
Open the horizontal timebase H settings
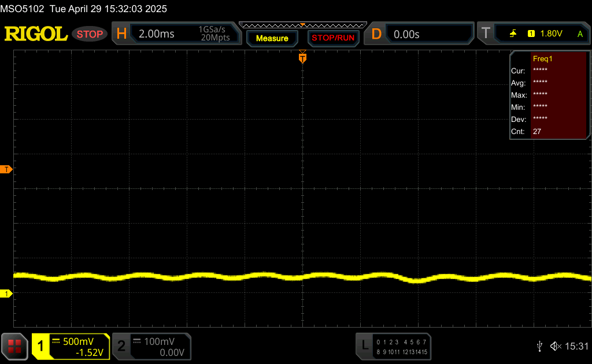pyautogui.click(x=121, y=34)
